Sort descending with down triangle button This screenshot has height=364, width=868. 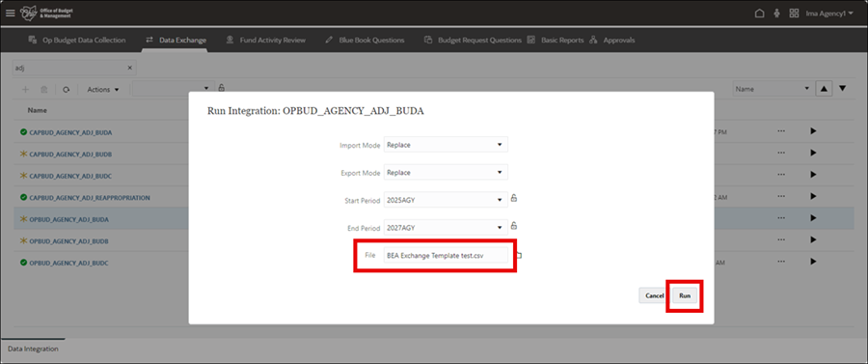pyautogui.click(x=843, y=88)
